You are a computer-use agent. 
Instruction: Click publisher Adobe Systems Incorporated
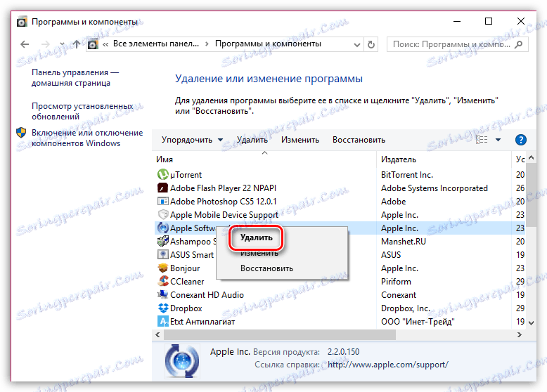click(435, 188)
